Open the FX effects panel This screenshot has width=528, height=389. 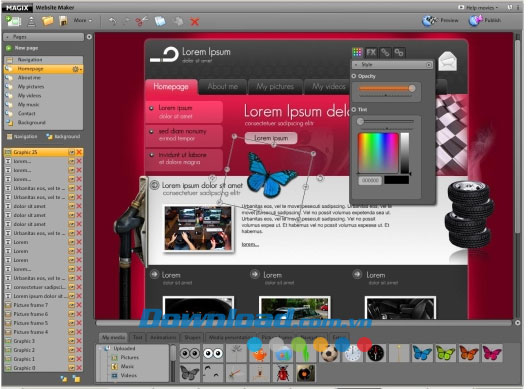click(371, 52)
